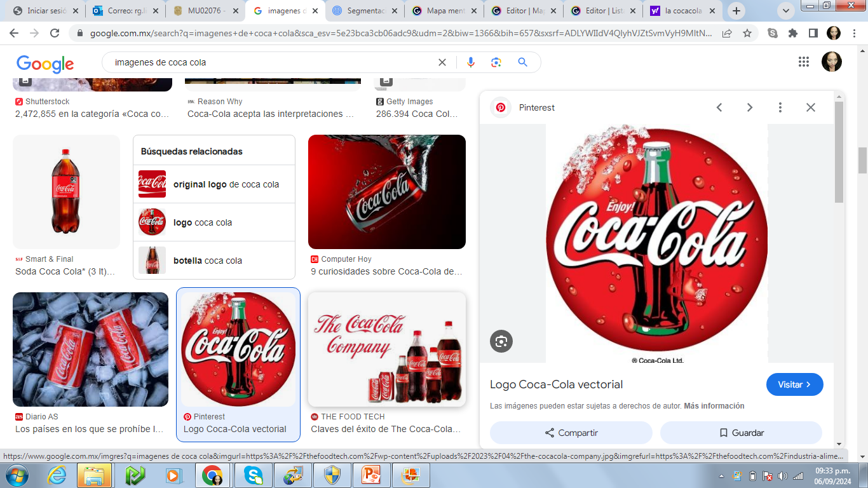Open the Google apps grid
Image resolution: width=868 pixels, height=488 pixels.
pyautogui.click(x=804, y=62)
